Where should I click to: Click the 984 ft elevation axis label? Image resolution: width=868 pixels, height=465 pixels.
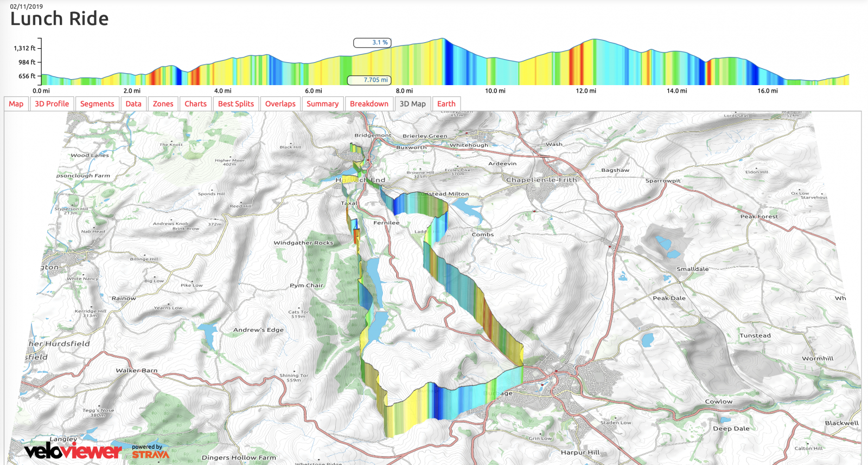(x=27, y=62)
